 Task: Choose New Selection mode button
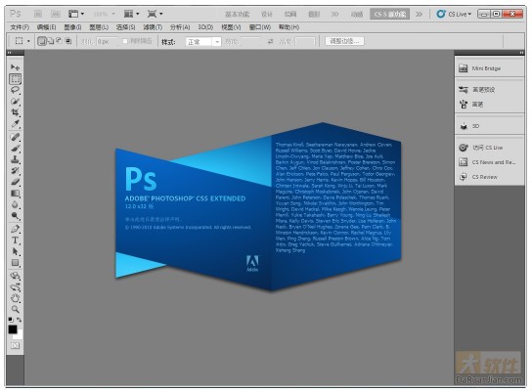click(x=42, y=41)
